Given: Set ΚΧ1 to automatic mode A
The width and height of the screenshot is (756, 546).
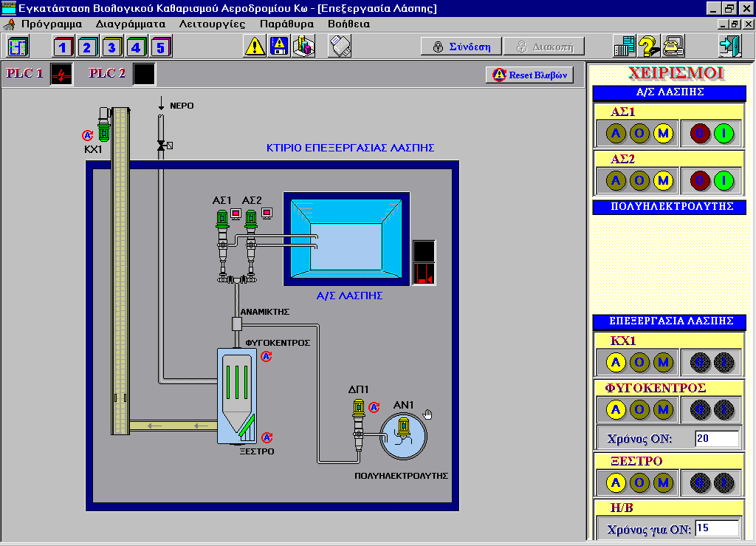Looking at the screenshot, I should pos(616,362).
